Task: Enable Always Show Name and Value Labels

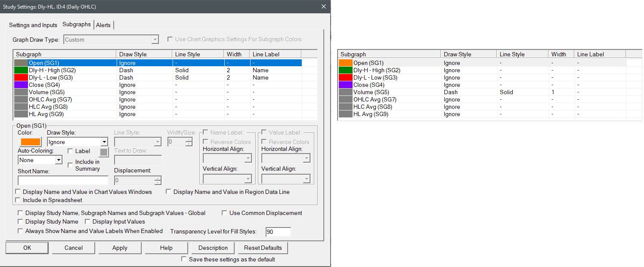Action: click(x=21, y=231)
